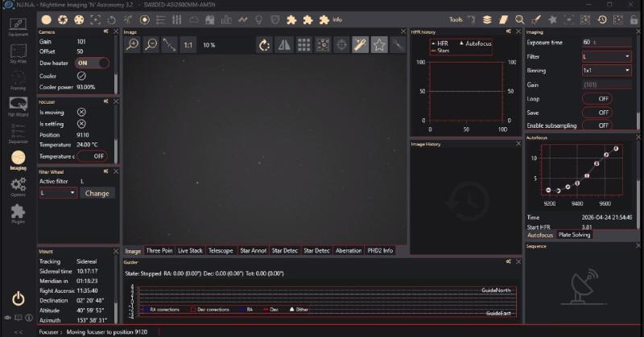Switch to the PHD2 Info tab
This screenshot has width=644, height=337.
pos(380,250)
